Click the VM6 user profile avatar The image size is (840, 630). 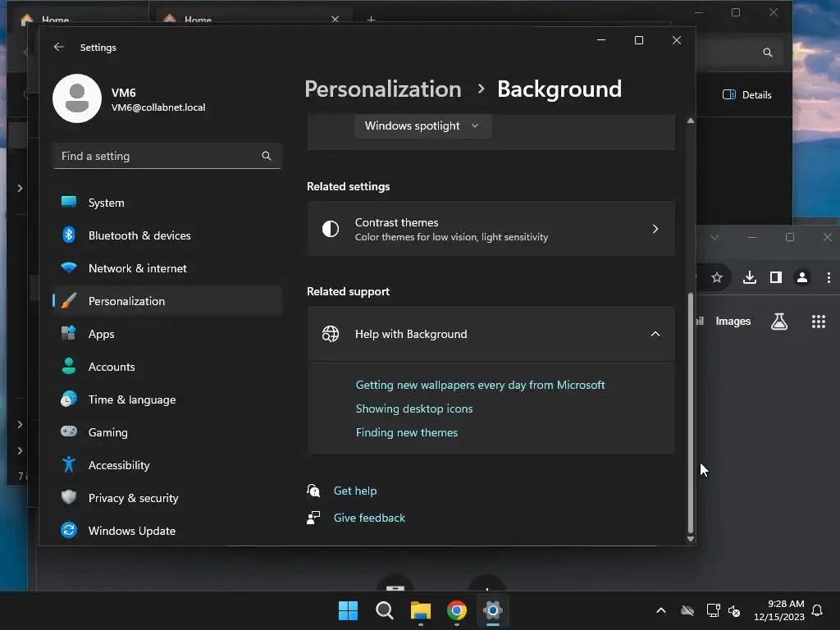pos(77,98)
